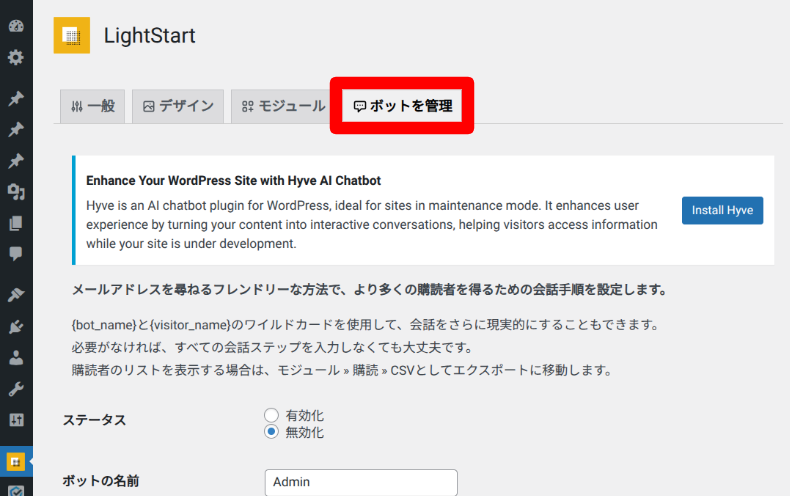Image resolution: width=790 pixels, height=496 pixels.
Task: Select the 無効化 status radio button
Action: click(x=272, y=432)
